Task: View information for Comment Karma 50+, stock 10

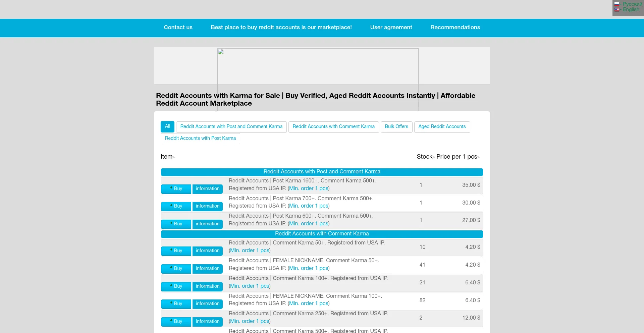Action: click(208, 251)
